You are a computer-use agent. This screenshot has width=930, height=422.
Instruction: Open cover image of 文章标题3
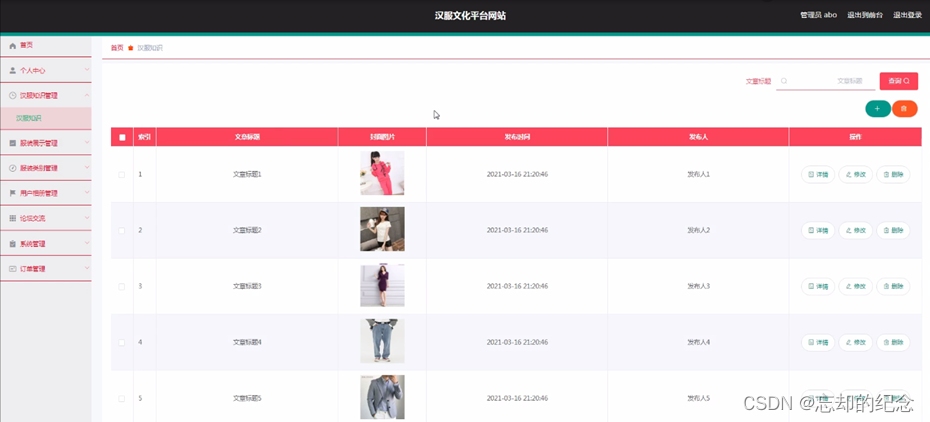pyautogui.click(x=382, y=285)
